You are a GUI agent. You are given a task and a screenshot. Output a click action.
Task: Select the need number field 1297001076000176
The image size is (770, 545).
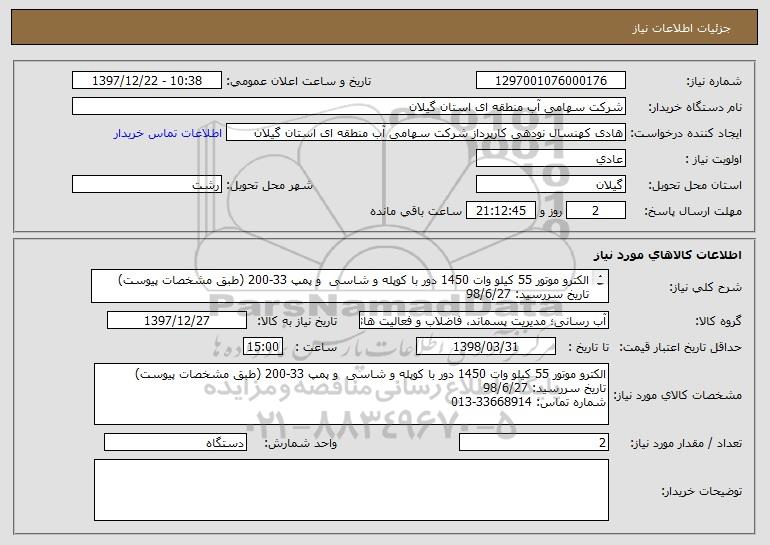[x=550, y=81]
